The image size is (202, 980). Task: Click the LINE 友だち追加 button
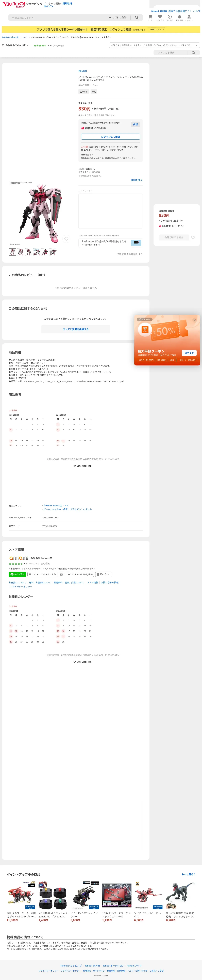17,574
